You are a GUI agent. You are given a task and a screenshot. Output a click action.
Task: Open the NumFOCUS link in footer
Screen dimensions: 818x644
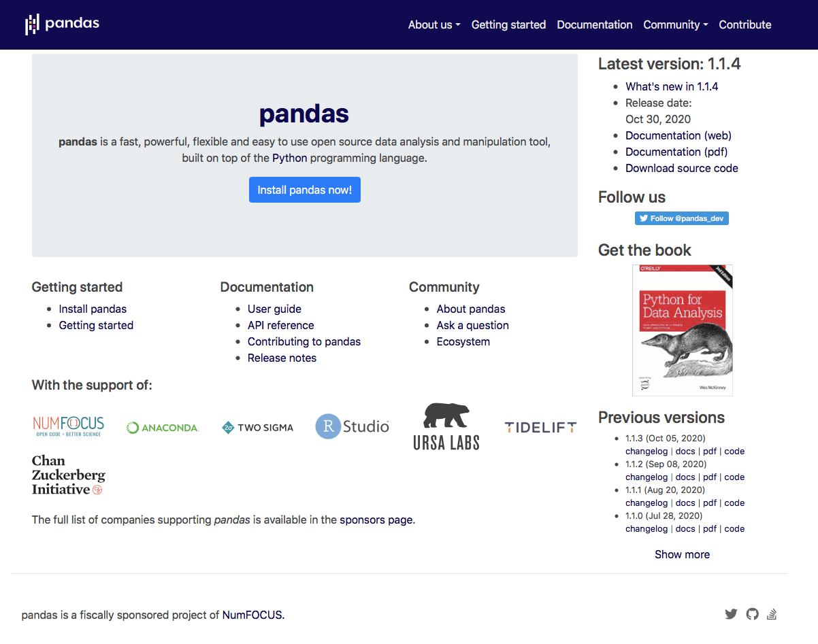[x=252, y=615]
